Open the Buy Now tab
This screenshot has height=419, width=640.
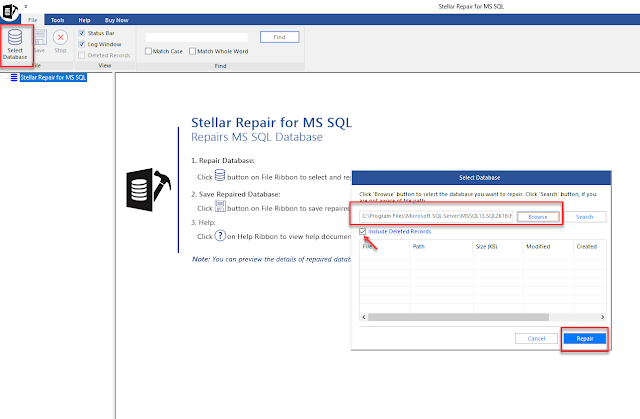click(117, 20)
